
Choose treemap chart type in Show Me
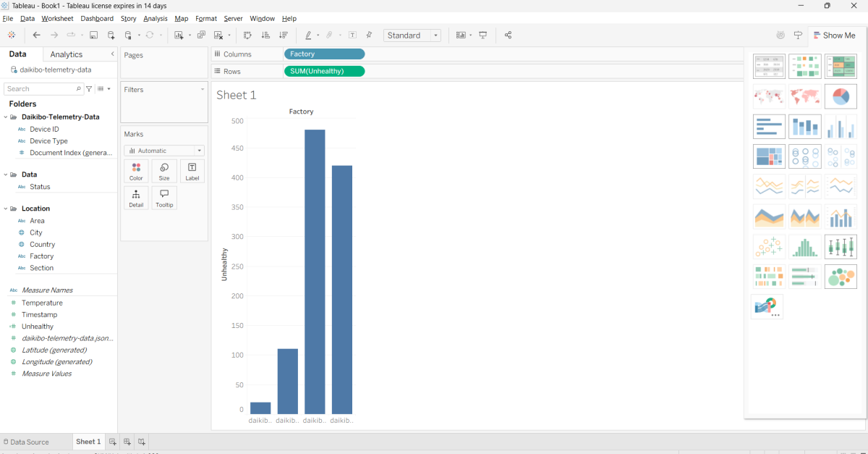(769, 156)
